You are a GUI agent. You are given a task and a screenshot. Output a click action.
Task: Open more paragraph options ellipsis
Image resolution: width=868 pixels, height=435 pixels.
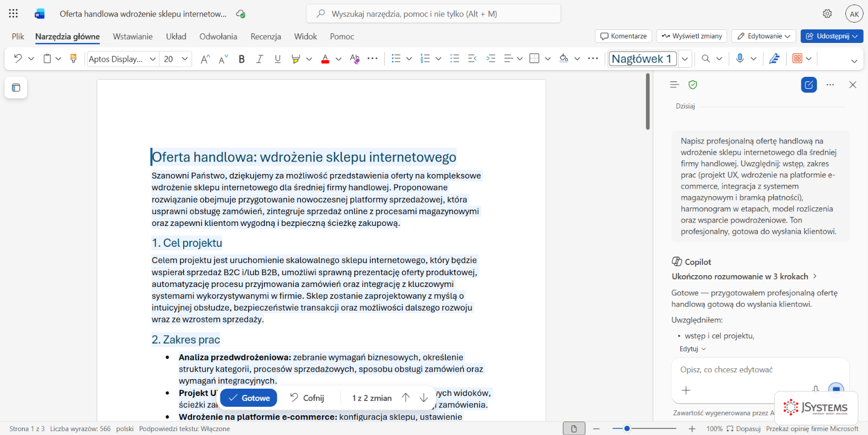pos(593,58)
